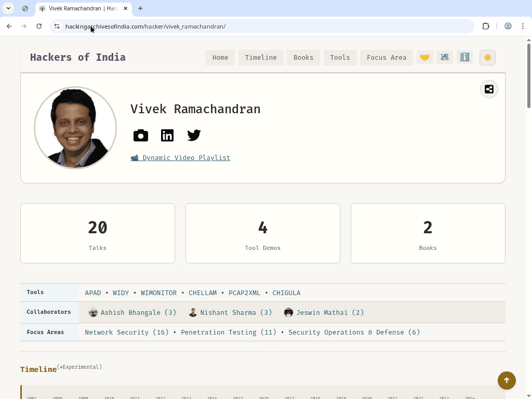Image resolution: width=532 pixels, height=399 pixels.
Task: Click the share icon on the profile card
Action: click(x=488, y=89)
